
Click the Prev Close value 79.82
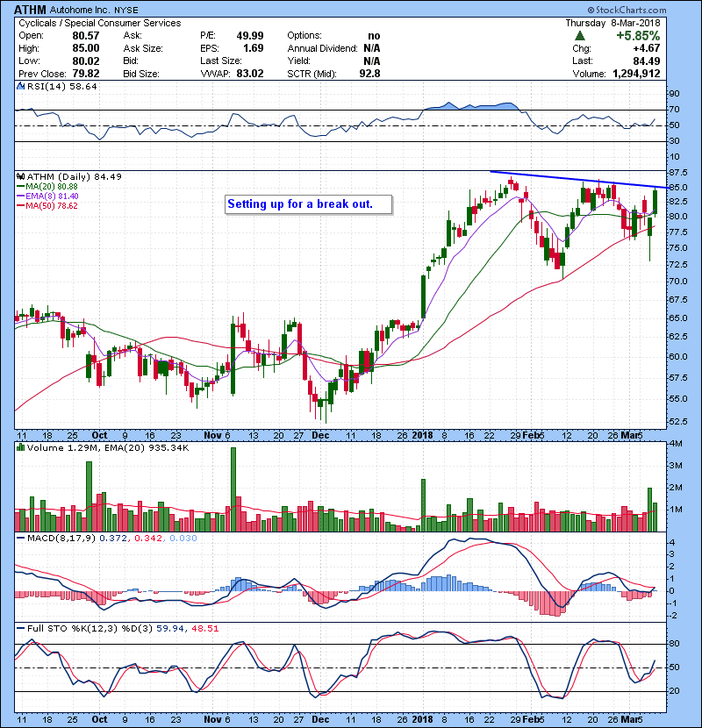pyautogui.click(x=85, y=74)
